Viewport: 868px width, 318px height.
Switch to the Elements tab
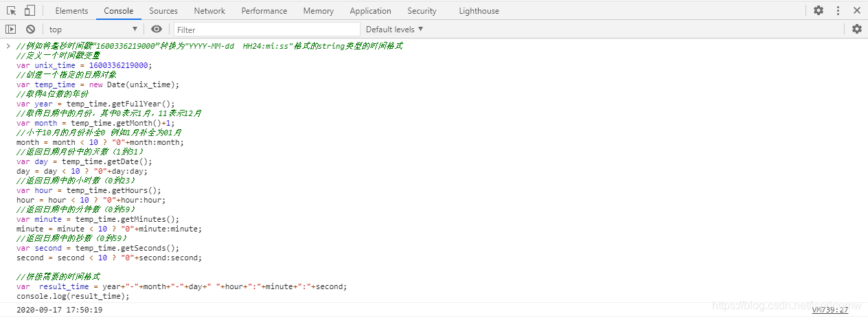[x=71, y=10]
